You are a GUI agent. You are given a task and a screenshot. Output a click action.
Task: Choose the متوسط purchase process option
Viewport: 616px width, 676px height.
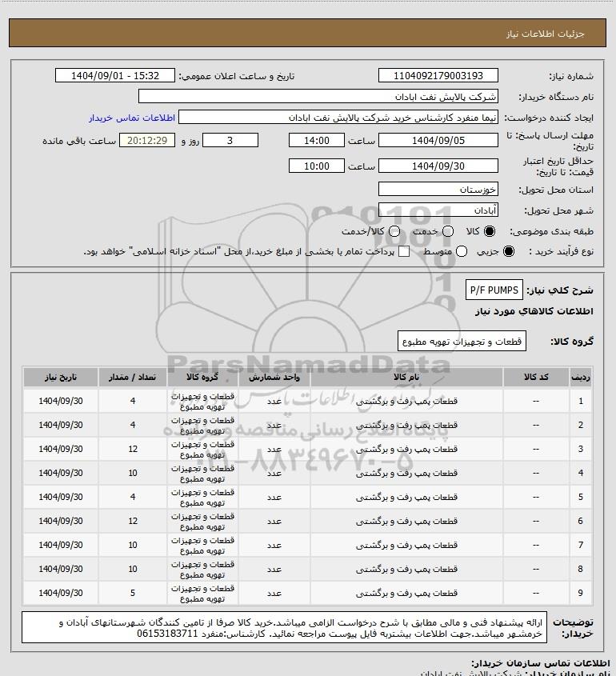coord(462,251)
